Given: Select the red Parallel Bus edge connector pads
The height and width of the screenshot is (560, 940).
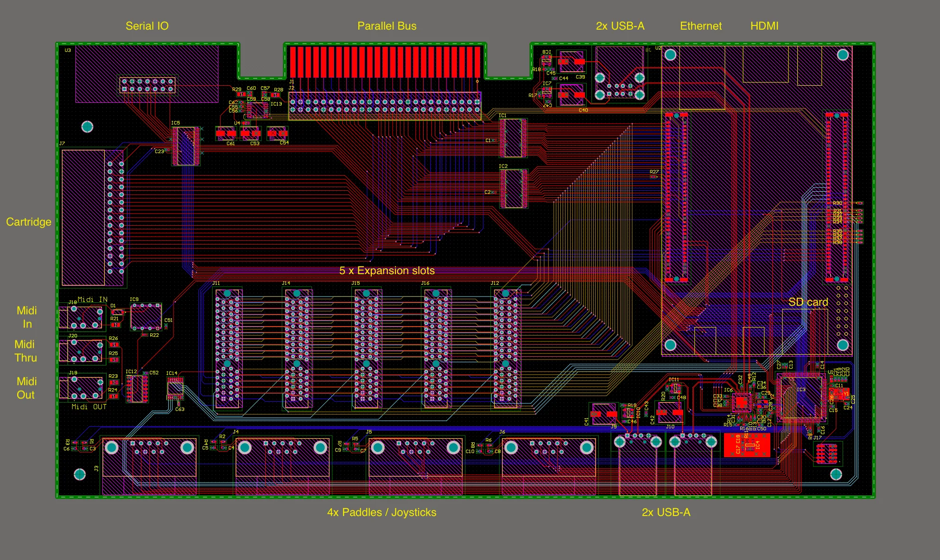Looking at the screenshot, I should tap(385, 62).
